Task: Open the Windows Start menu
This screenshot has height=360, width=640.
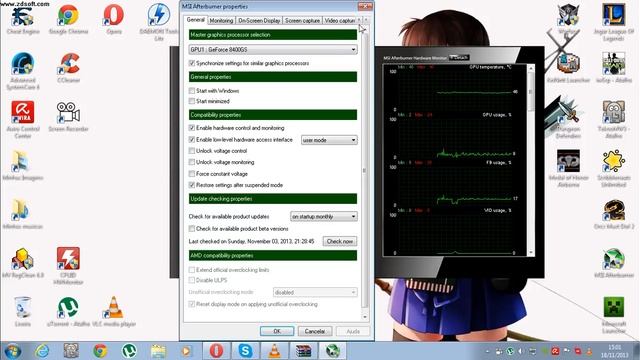Action: point(13,351)
